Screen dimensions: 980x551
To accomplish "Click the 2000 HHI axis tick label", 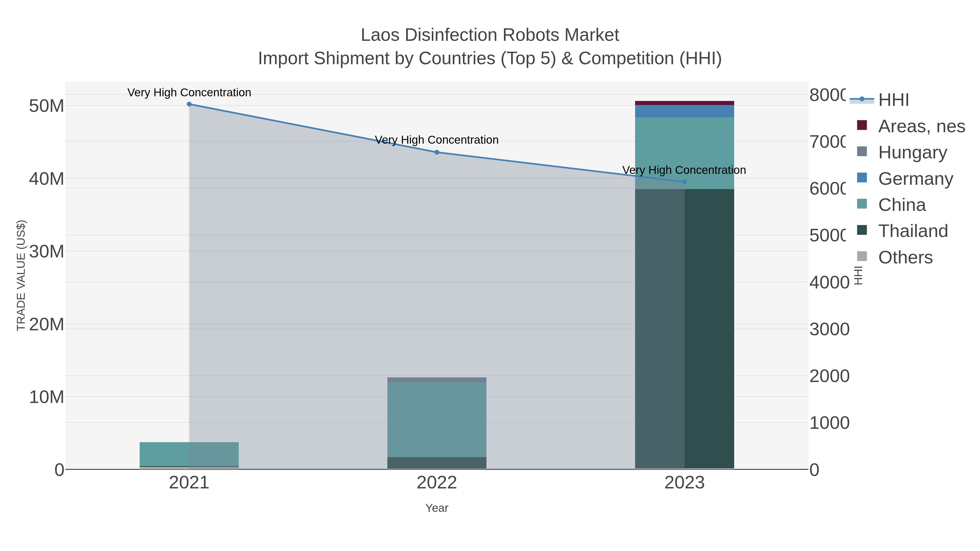I will [829, 376].
